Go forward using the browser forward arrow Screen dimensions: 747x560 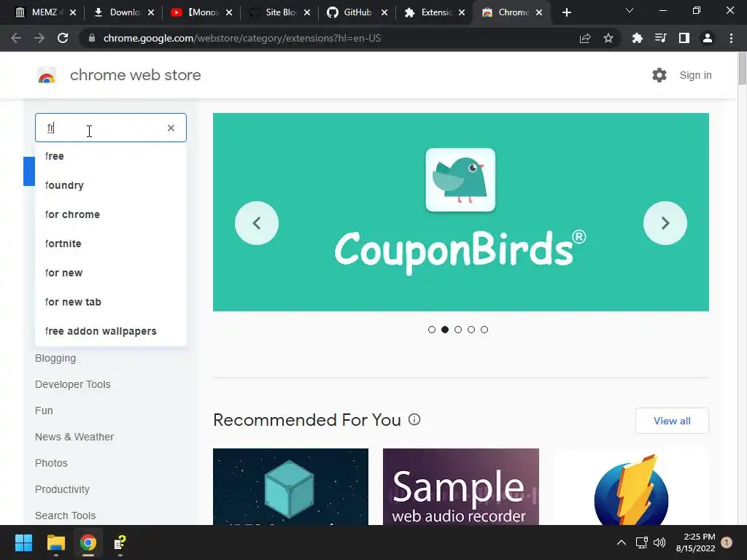[x=39, y=38]
